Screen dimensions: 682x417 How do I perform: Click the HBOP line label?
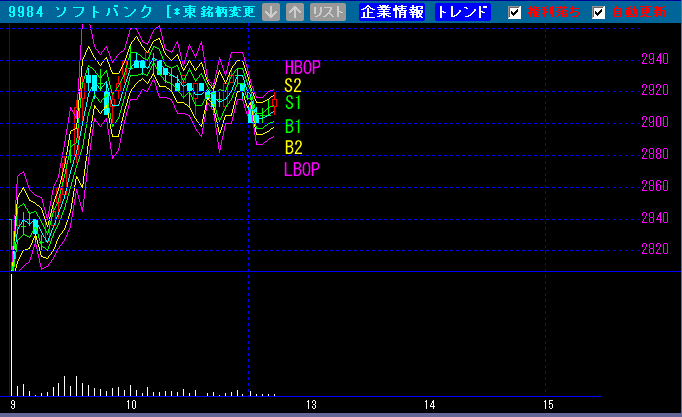pos(302,67)
